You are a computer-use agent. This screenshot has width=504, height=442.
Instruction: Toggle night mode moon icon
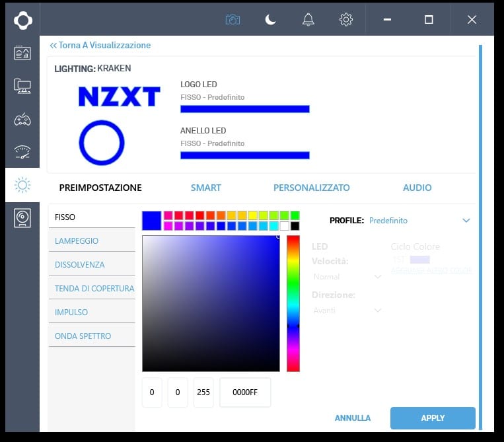[x=270, y=20]
